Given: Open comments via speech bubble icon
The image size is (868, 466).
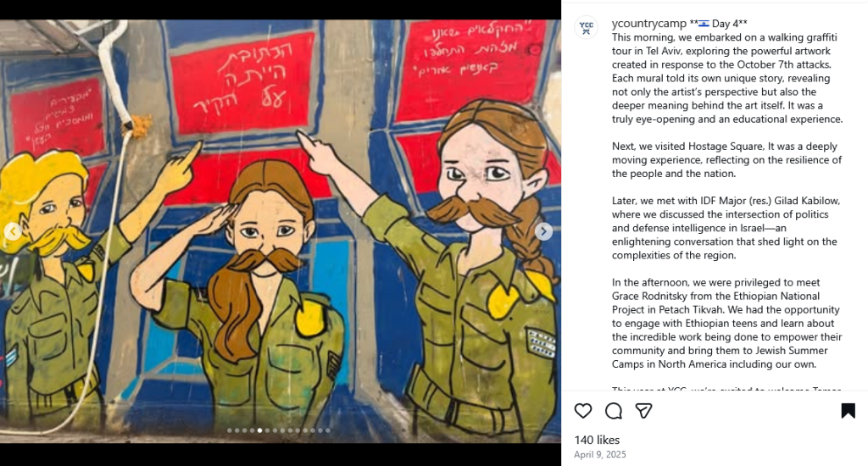Looking at the screenshot, I should [614, 411].
